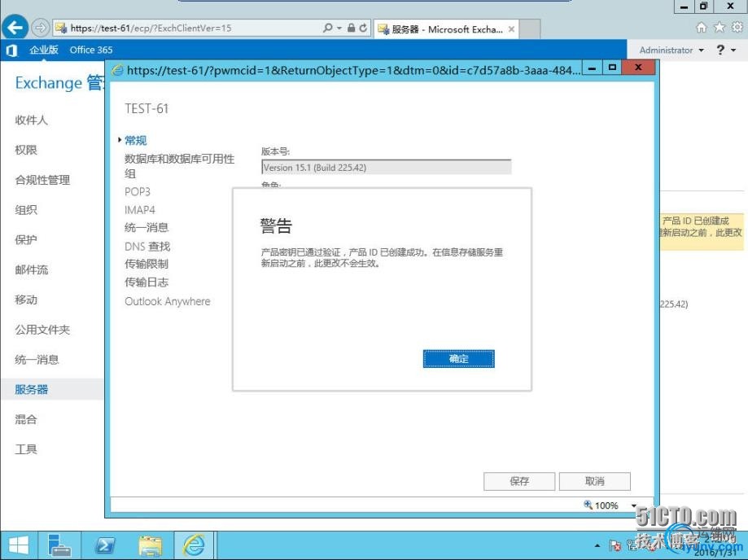This screenshot has width=748, height=560.
Task: Open 权限 in Exchange admin navigation
Action: (x=26, y=150)
